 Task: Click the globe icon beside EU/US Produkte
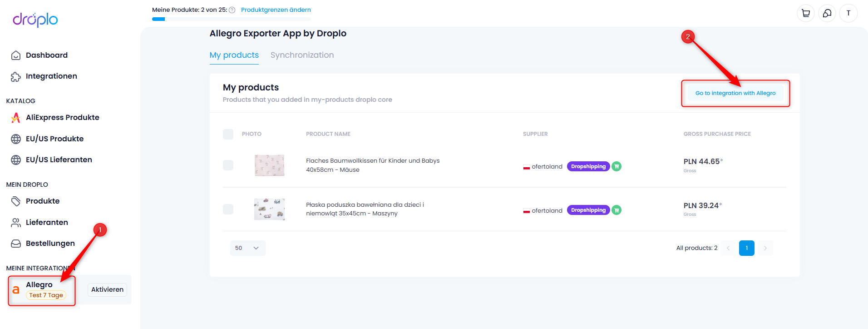point(16,139)
